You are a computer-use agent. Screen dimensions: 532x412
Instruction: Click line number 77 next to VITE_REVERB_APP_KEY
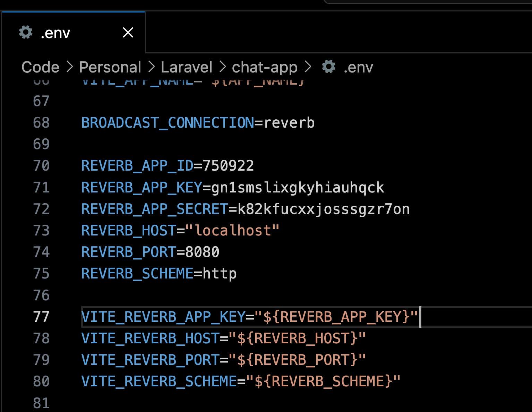(x=42, y=317)
